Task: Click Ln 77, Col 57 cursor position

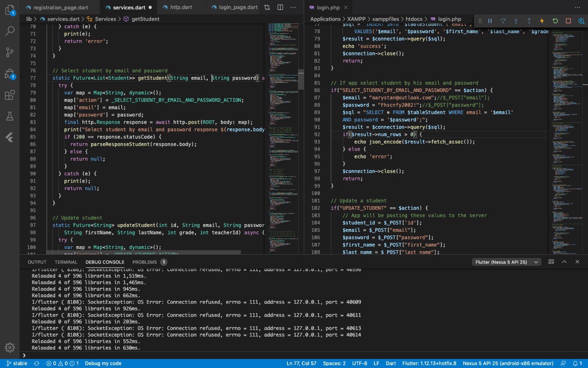Action: tap(301, 363)
